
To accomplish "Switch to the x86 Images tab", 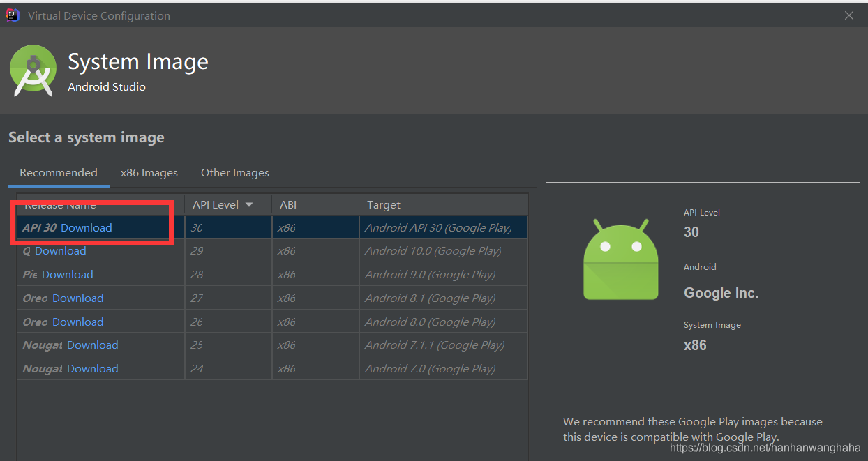I will [149, 172].
